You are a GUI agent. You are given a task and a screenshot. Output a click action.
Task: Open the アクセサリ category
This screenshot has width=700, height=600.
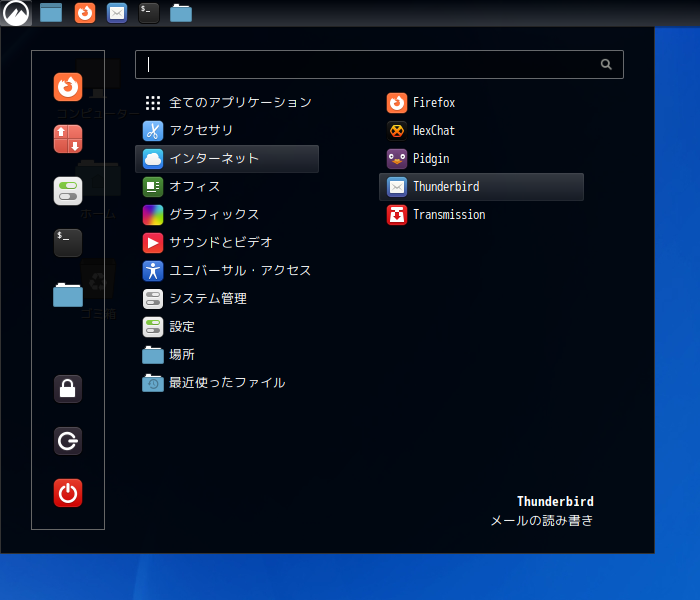(227, 131)
